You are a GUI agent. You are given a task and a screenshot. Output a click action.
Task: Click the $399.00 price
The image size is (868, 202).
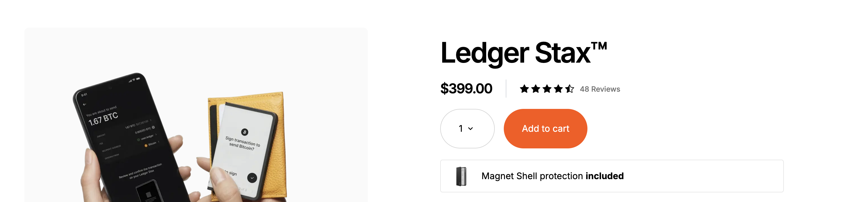466,89
